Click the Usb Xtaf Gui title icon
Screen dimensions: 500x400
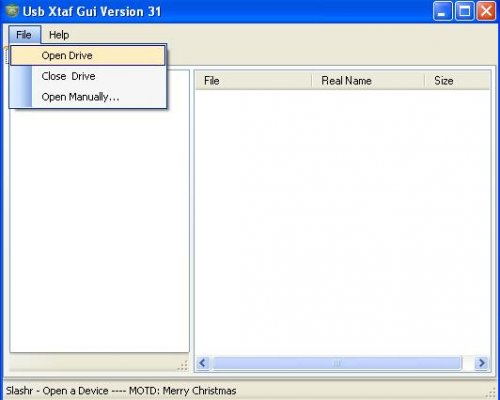tap(12, 11)
